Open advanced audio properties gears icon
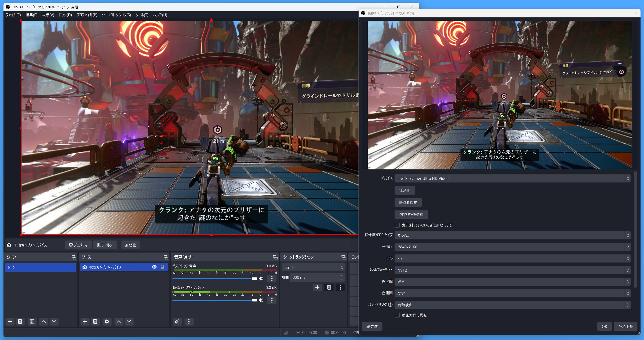Viewport: 644px width, 340px height. [177, 321]
